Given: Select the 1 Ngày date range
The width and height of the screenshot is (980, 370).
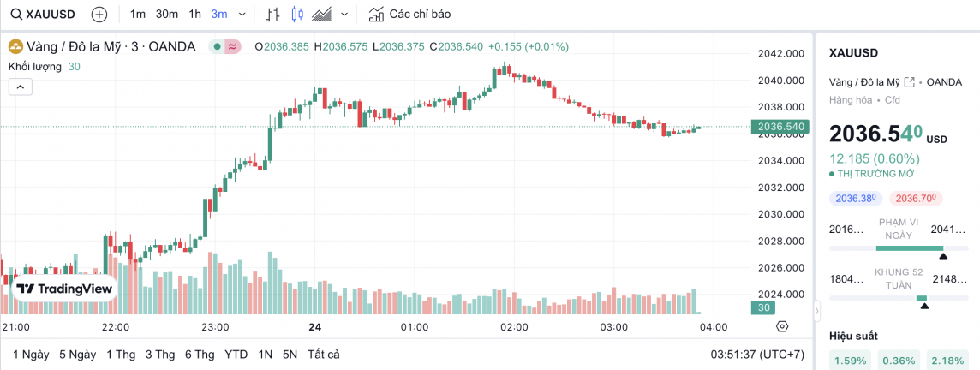Looking at the screenshot, I should pos(31,355).
